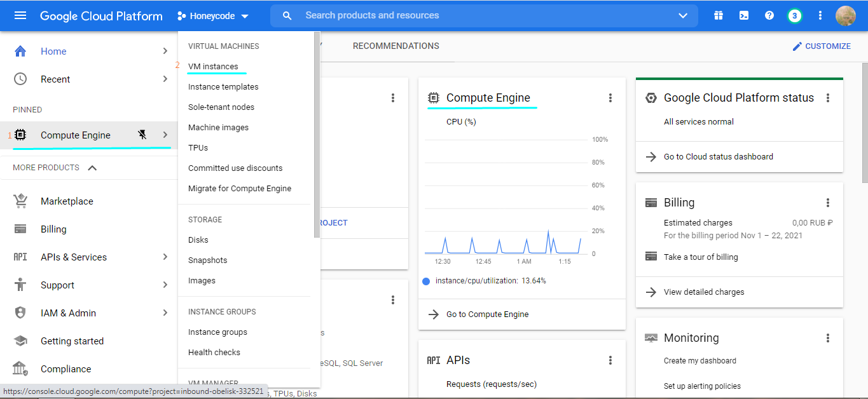Click the View detailed charges link
The width and height of the screenshot is (868, 399).
[x=704, y=292]
